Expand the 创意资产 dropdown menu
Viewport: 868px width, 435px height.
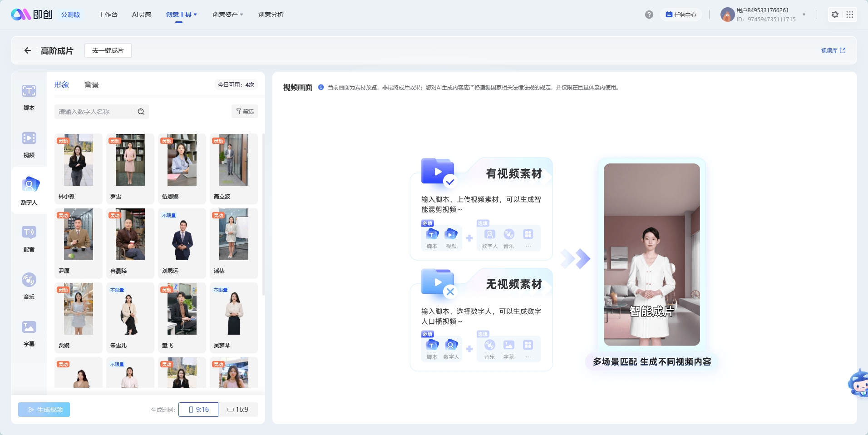click(227, 15)
